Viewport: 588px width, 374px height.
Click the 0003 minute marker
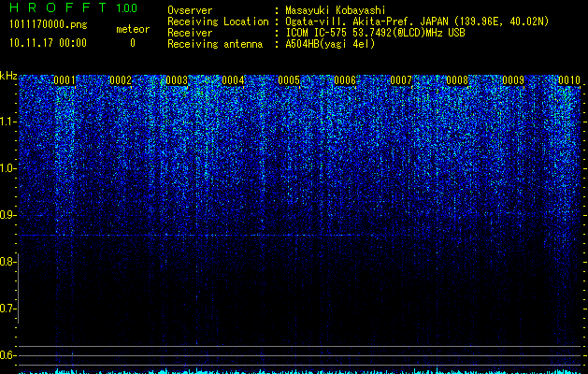point(177,80)
